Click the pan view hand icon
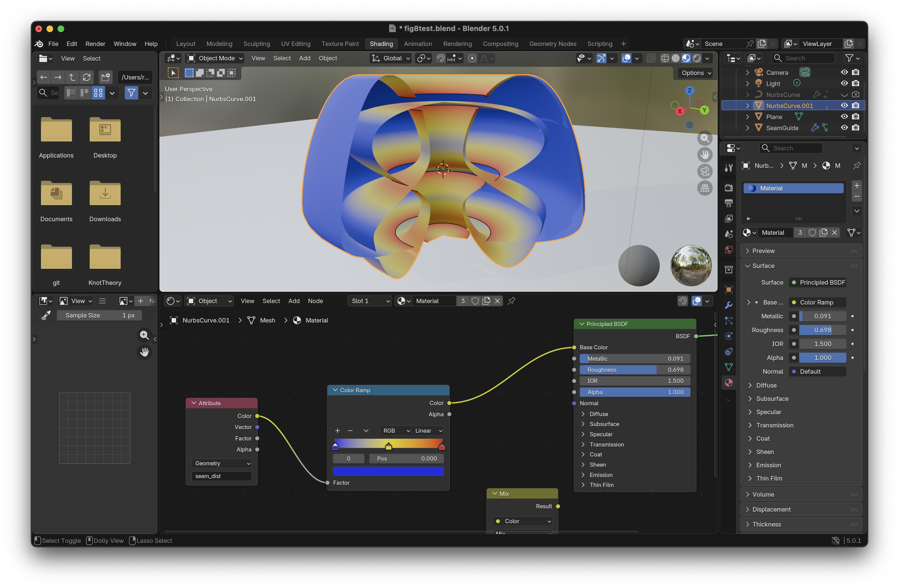 [x=704, y=155]
